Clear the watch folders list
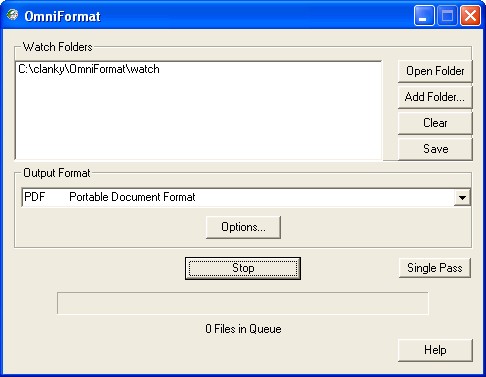The height and width of the screenshot is (377, 486). click(435, 123)
